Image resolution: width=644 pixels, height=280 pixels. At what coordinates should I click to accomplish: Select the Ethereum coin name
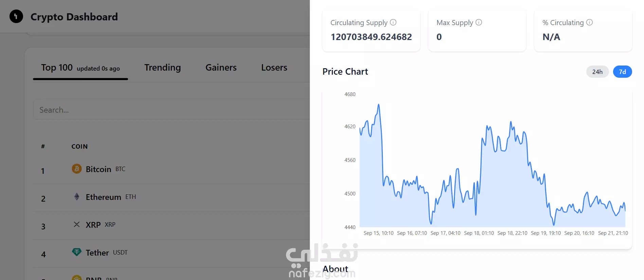pyautogui.click(x=103, y=197)
